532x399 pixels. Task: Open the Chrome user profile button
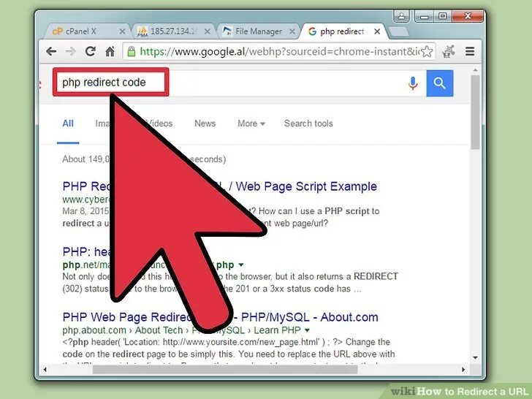[402, 16]
